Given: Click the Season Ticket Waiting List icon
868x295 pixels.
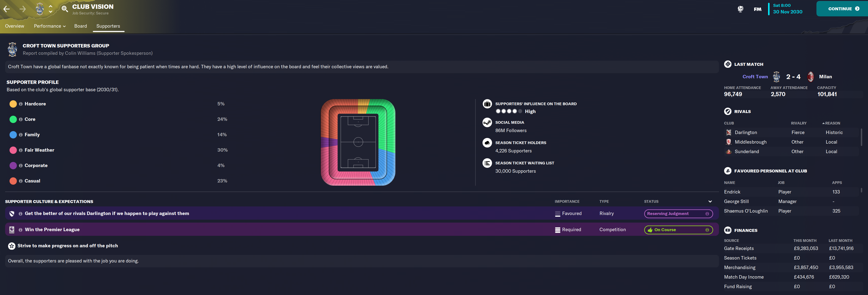Looking at the screenshot, I should click(487, 163).
